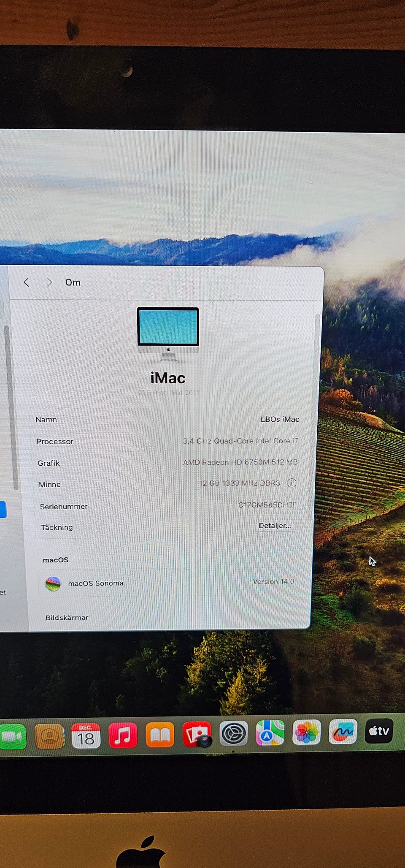Open Photos app in dock
This screenshot has height=868, width=405.
coord(307,732)
